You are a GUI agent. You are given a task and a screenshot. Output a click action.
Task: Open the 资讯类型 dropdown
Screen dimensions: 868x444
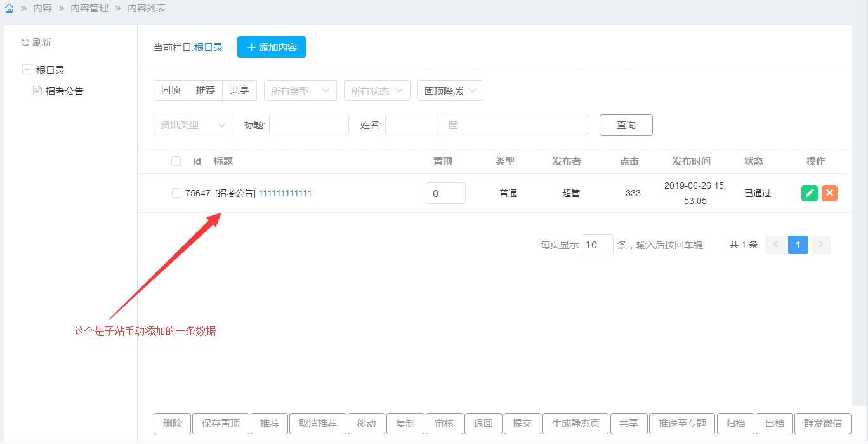point(194,124)
